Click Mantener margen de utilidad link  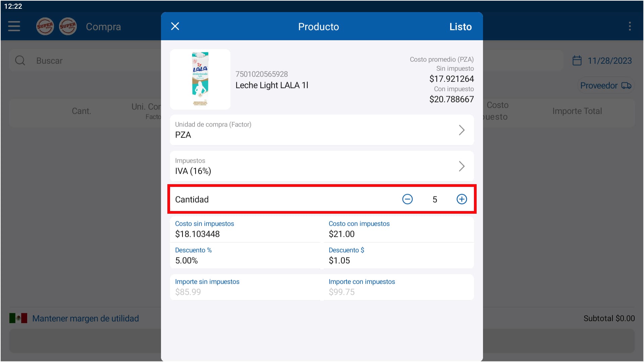click(86, 318)
